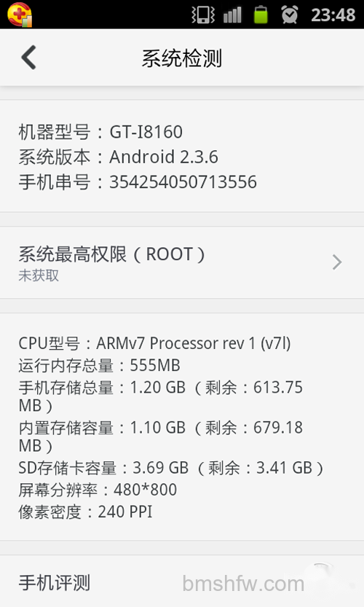364x607 pixels.
Task: Select the 系统版本 Android 2.3.6 line
Action: tap(119, 157)
